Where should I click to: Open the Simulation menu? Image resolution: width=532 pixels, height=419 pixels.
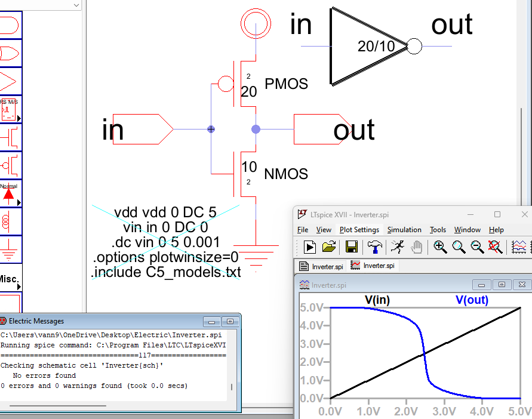404,230
